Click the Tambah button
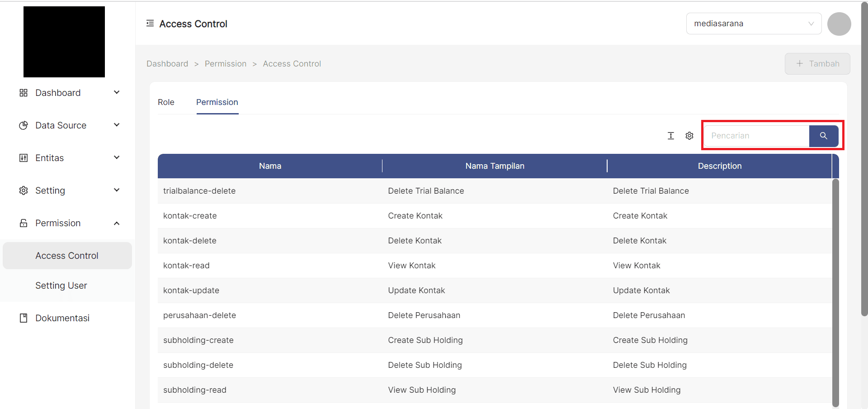 point(817,64)
